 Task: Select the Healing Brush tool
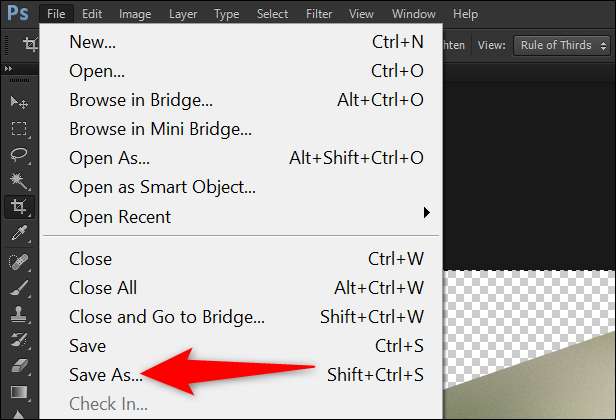(18, 260)
